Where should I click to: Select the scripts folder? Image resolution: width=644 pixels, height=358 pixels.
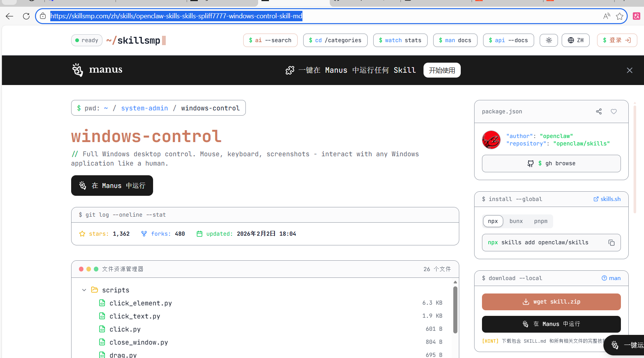116,290
